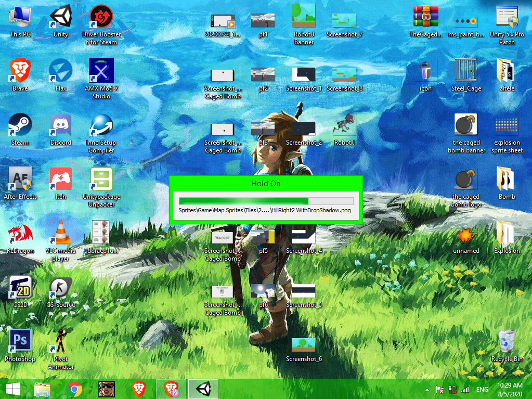Select the pf5 image file
The height and width of the screenshot is (399, 532).
263,241
